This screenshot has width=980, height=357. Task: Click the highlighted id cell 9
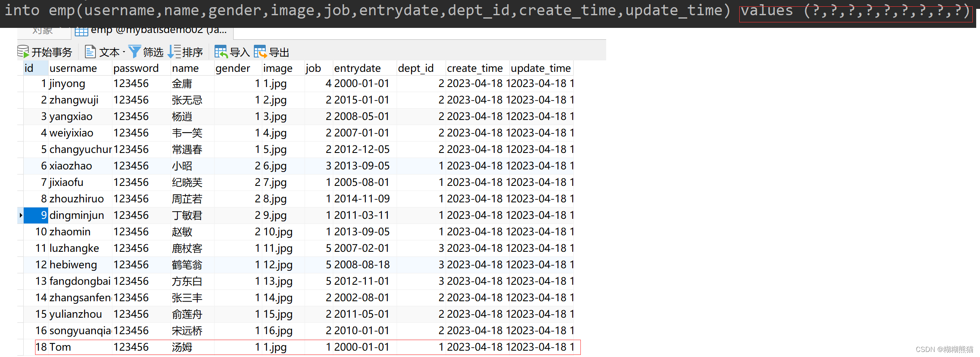tap(36, 215)
